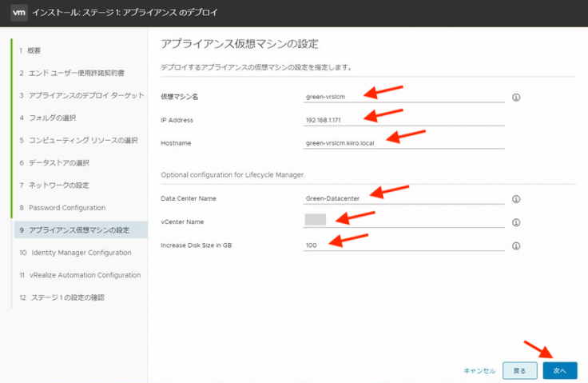Click the Hostname label
This screenshot has height=383, width=588.
(x=176, y=143)
